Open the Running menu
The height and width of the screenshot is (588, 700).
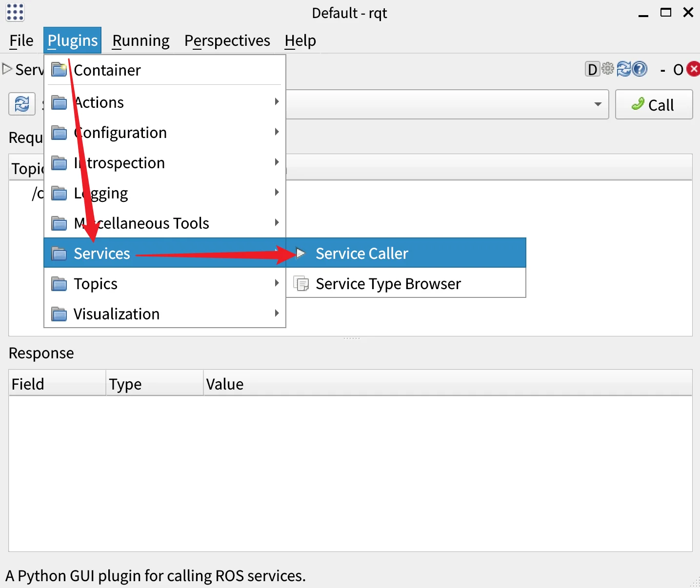(140, 41)
